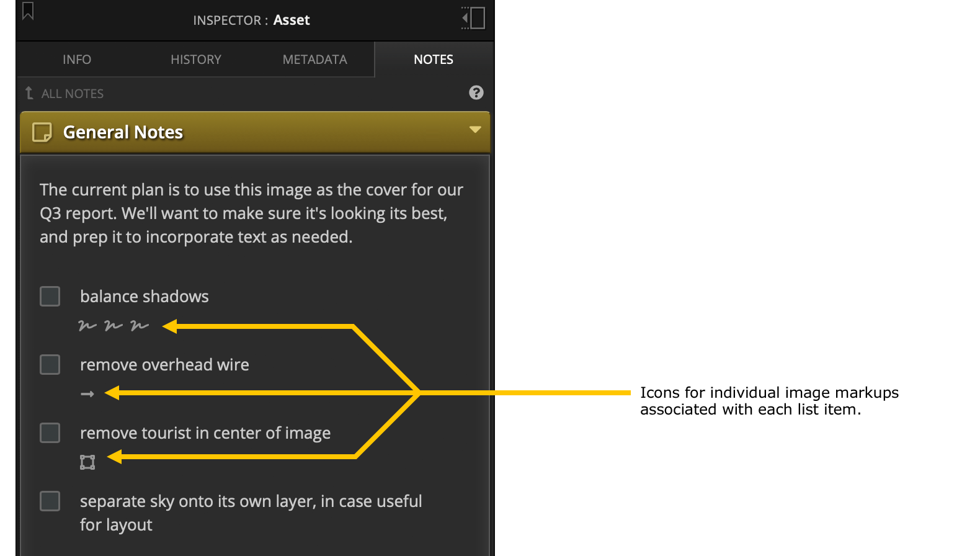980x556 pixels.
Task: Check the separate sky onto layer checkbox
Action: coord(50,501)
